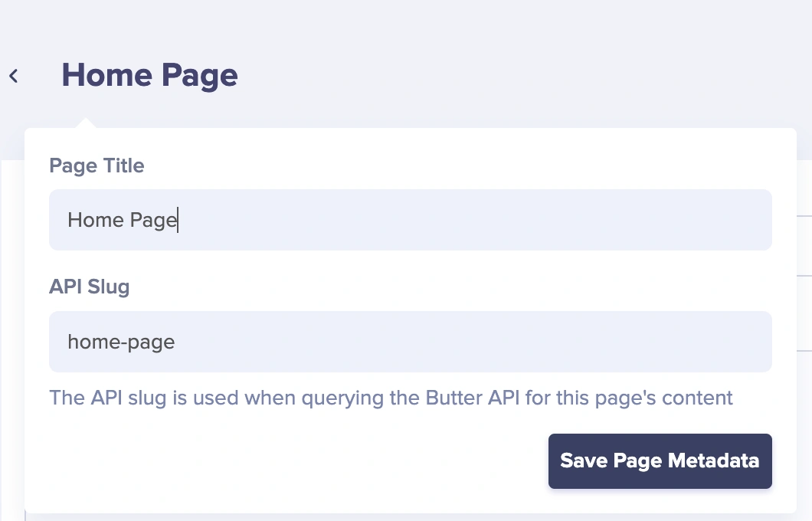Click the word 'Save' on the dark button

[584, 460]
